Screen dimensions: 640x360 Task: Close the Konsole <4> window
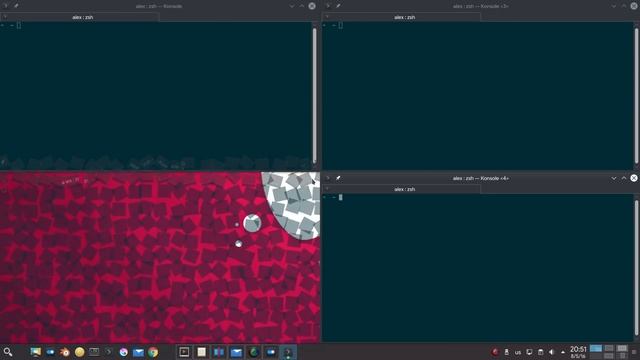pyautogui.click(x=634, y=178)
